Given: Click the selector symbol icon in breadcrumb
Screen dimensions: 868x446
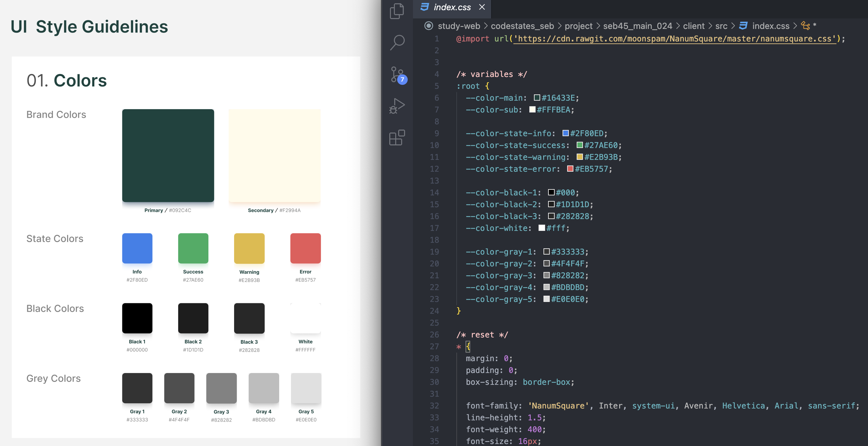Looking at the screenshot, I should tap(805, 26).
